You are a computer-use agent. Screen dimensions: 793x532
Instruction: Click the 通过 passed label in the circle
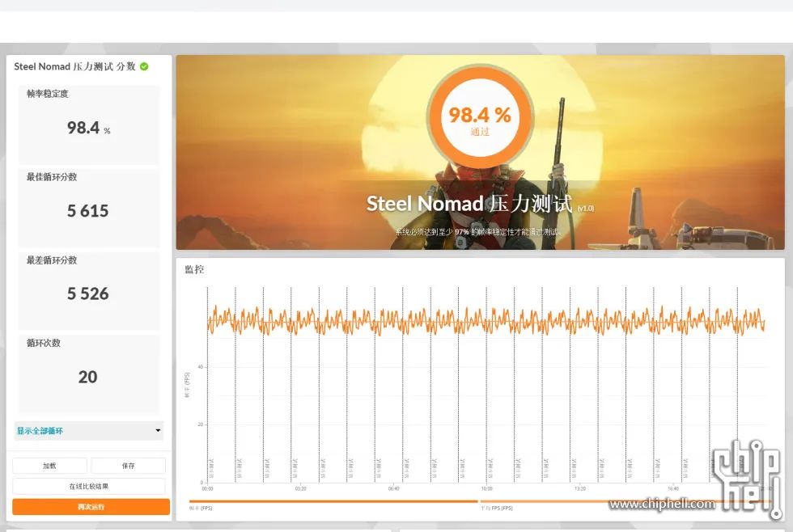480,132
